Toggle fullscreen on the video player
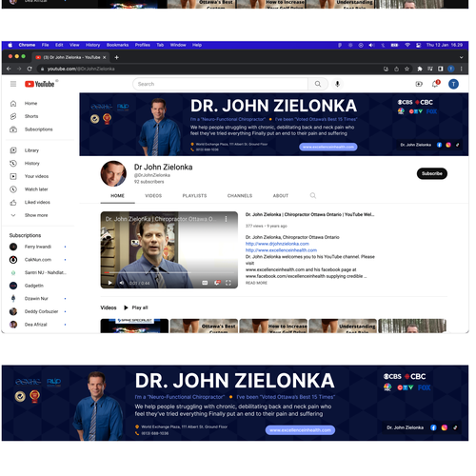This screenshot has height=476, width=476. 228,283
